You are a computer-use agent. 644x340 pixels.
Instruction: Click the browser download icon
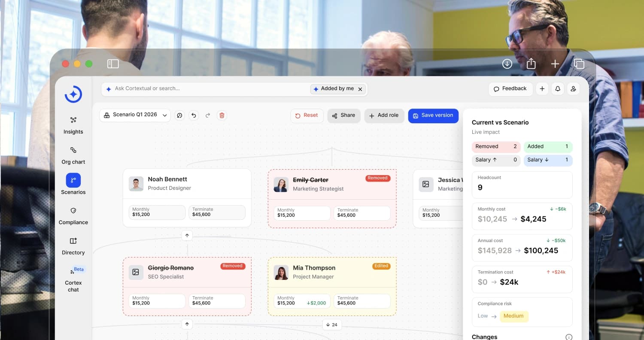(x=507, y=64)
